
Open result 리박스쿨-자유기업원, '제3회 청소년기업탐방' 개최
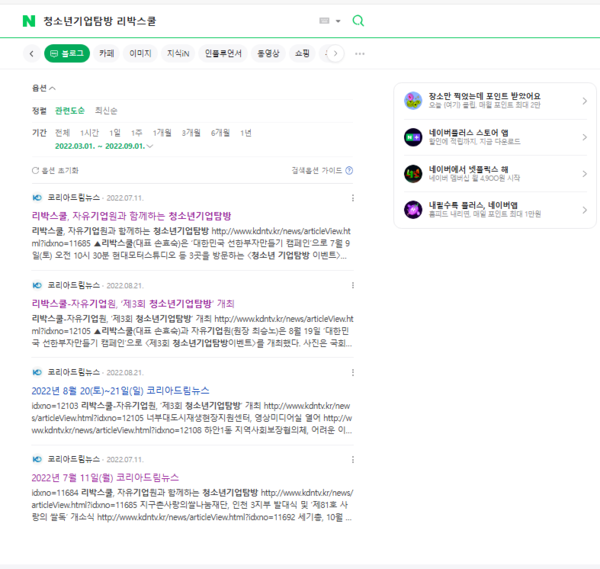[133, 304]
